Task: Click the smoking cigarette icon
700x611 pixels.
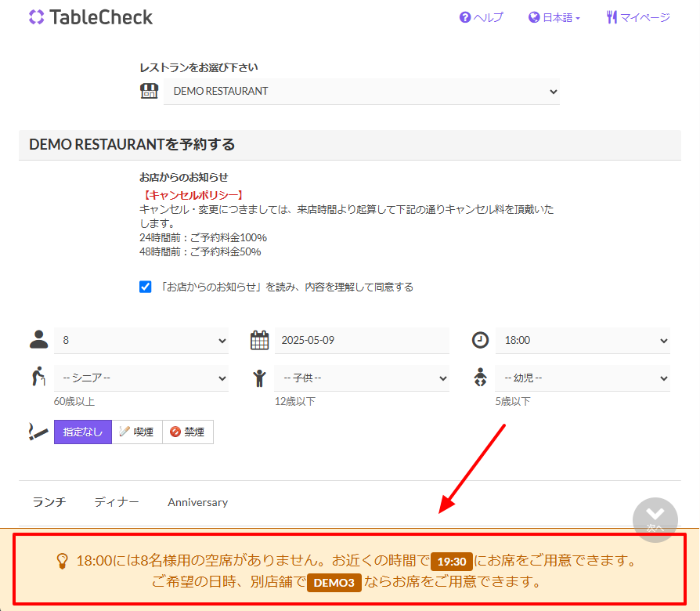Action: (x=38, y=432)
